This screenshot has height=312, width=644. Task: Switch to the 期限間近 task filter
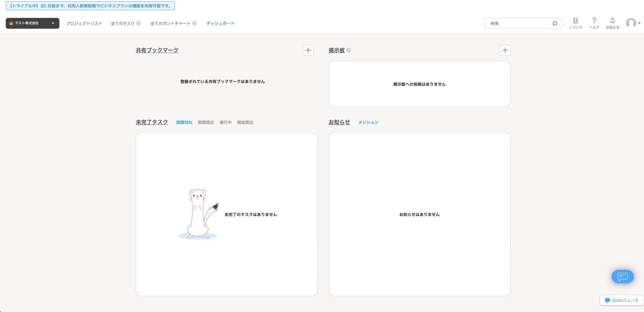(206, 123)
